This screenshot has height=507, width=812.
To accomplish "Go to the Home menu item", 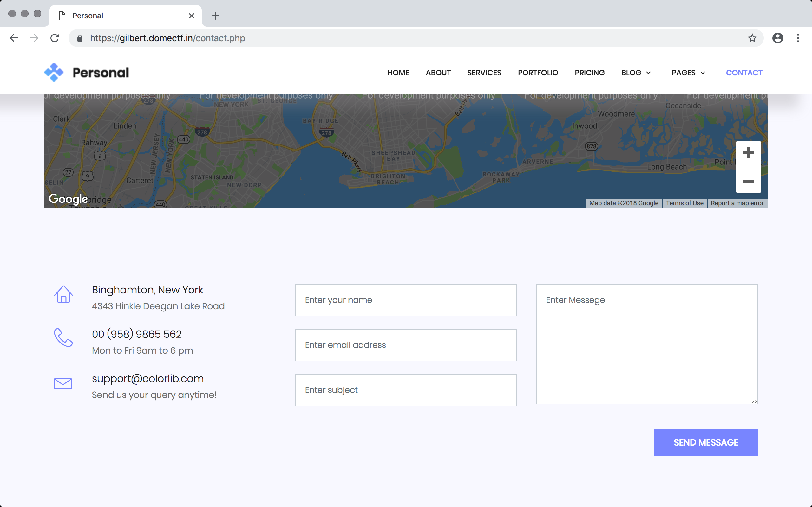I will pos(398,73).
